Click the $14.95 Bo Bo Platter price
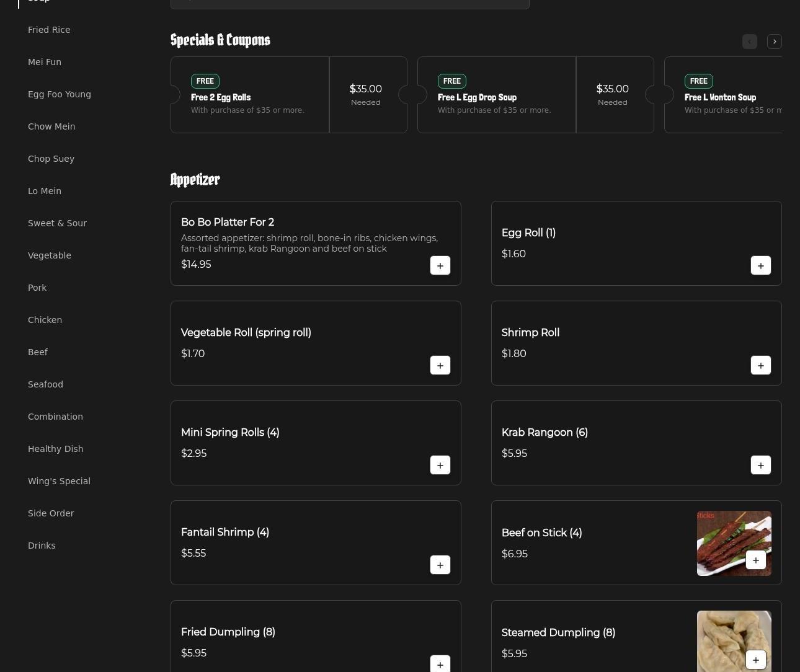Screen dimensions: 800x672 click(x=196, y=264)
